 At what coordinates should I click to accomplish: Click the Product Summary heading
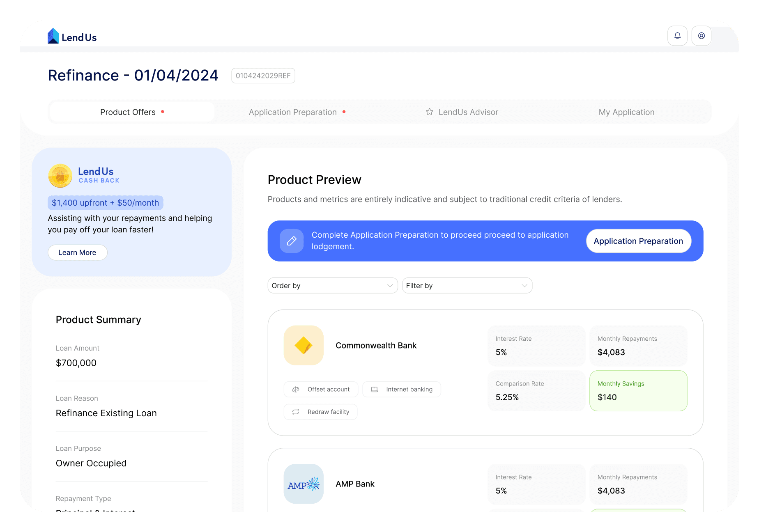[98, 320]
